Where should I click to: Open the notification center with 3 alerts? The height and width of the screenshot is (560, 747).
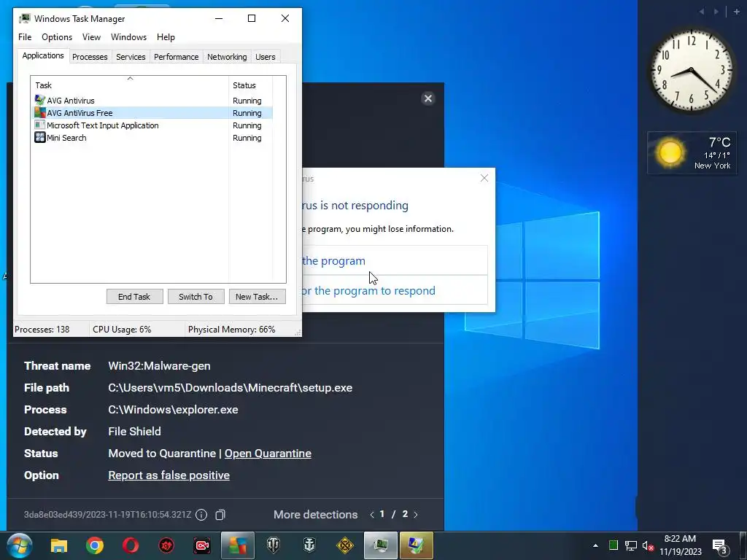pos(720,545)
